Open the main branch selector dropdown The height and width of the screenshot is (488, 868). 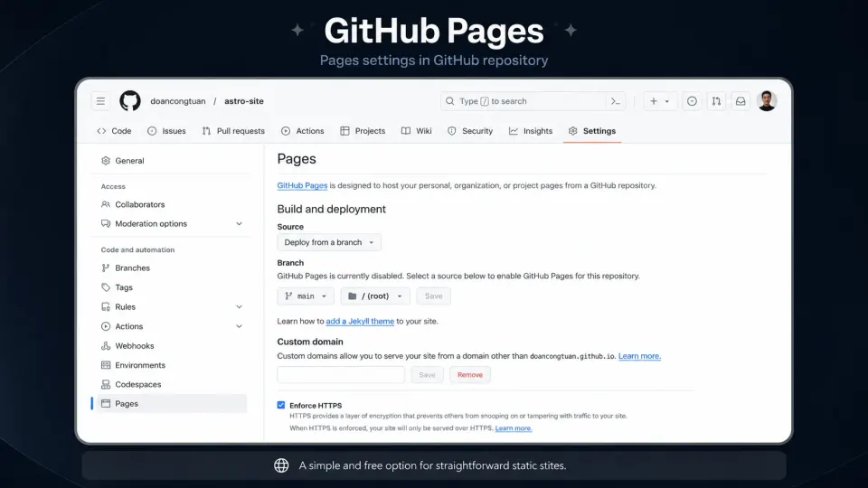306,296
